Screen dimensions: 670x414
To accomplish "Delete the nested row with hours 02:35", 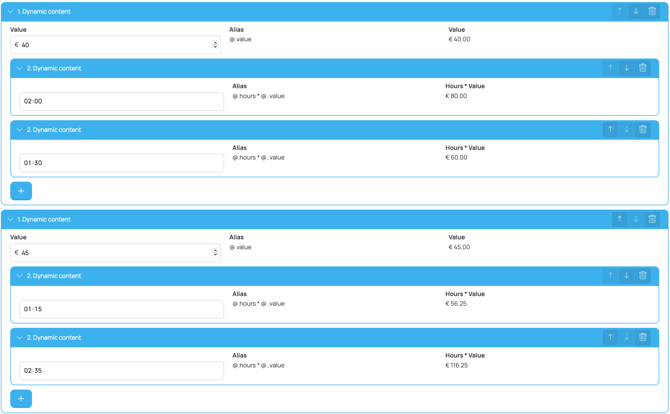I will coord(643,338).
